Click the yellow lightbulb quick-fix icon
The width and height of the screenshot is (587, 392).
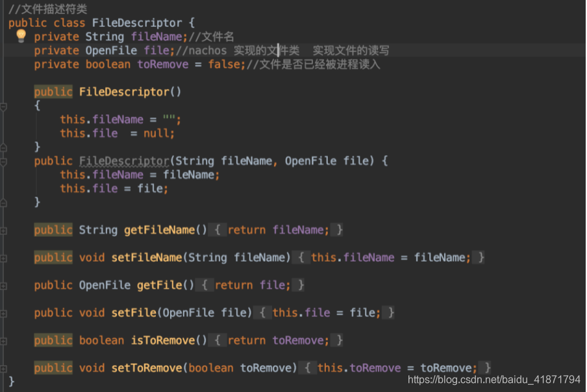tap(21, 36)
